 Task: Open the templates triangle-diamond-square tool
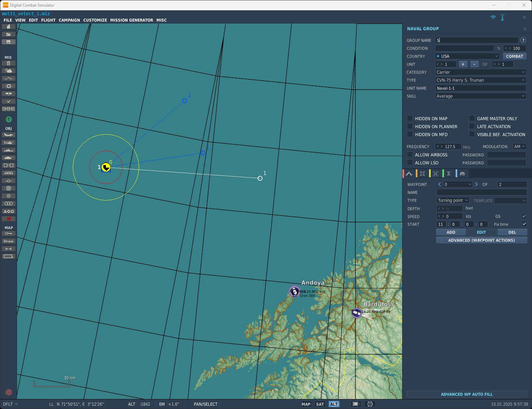click(9, 211)
